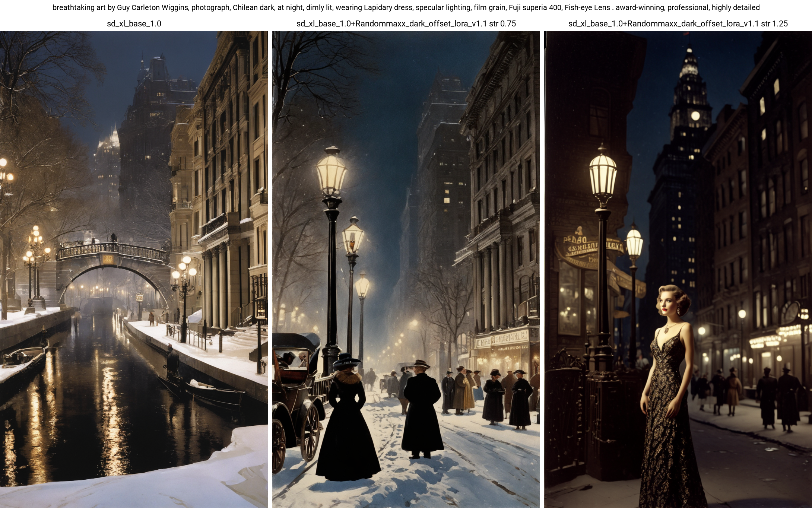Image resolution: width=812 pixels, height=508 pixels.
Task: Click the prompt text at the top
Action: tap(406, 7)
